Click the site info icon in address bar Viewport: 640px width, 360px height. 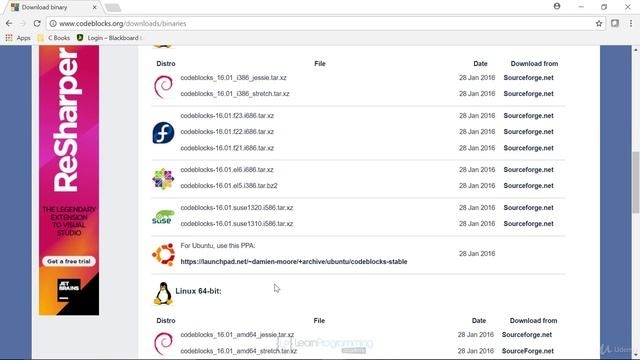(53, 24)
